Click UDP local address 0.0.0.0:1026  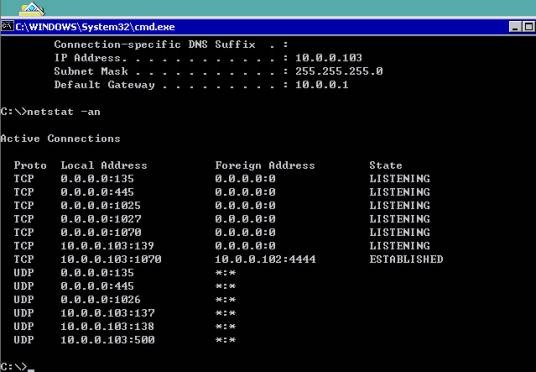click(100, 300)
